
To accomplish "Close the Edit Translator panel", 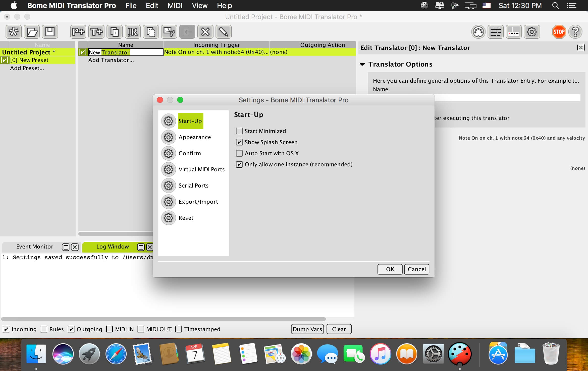I will click(581, 48).
